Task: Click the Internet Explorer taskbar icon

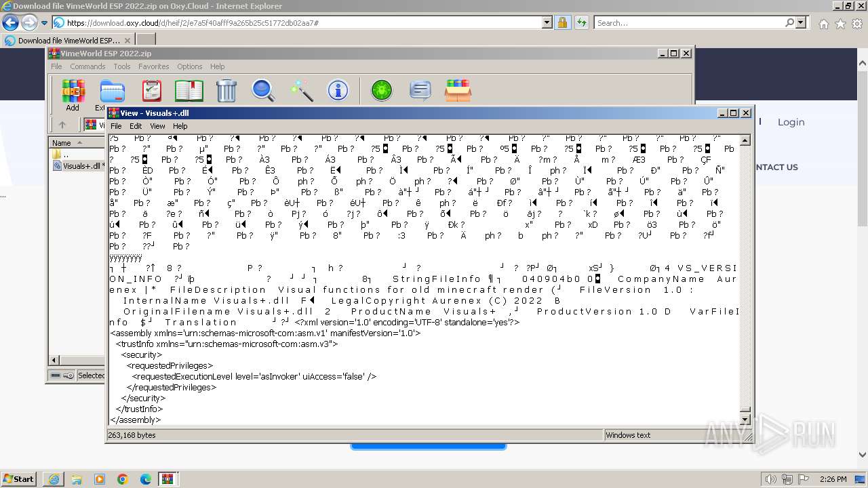Action: pos(54,479)
